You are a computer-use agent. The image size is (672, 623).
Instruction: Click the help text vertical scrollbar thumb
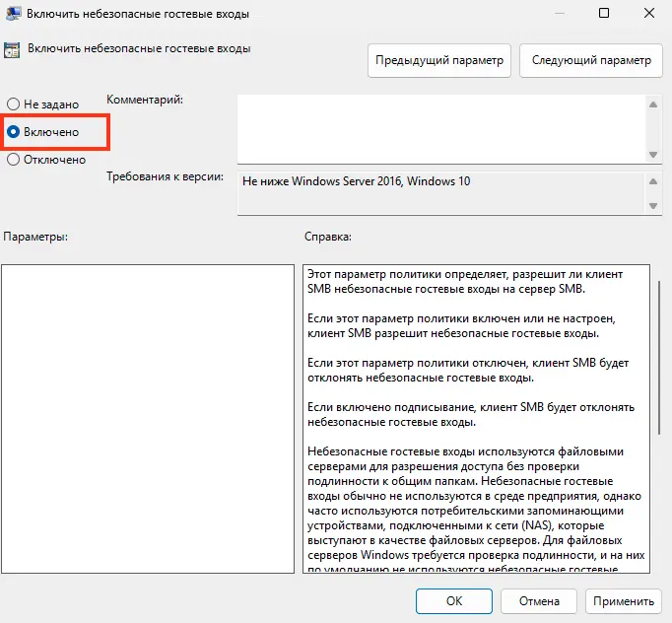tap(659, 359)
